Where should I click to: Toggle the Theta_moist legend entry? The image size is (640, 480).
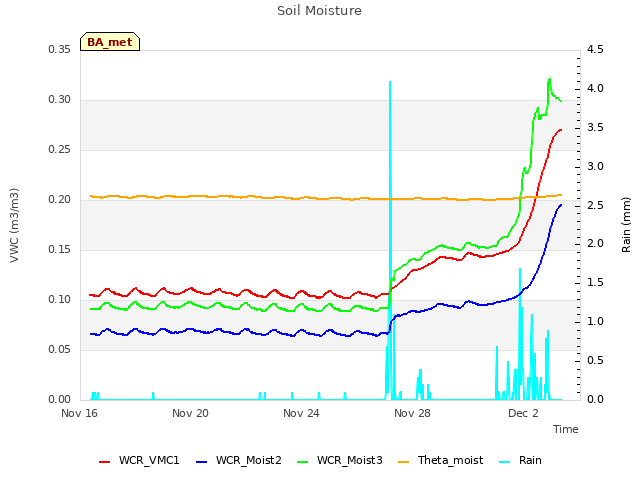point(440,460)
